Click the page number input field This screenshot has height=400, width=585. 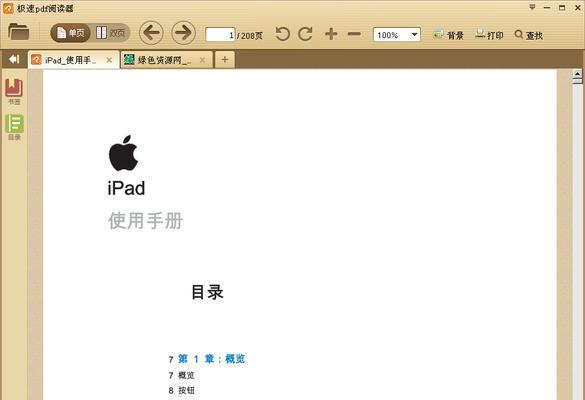(x=220, y=35)
